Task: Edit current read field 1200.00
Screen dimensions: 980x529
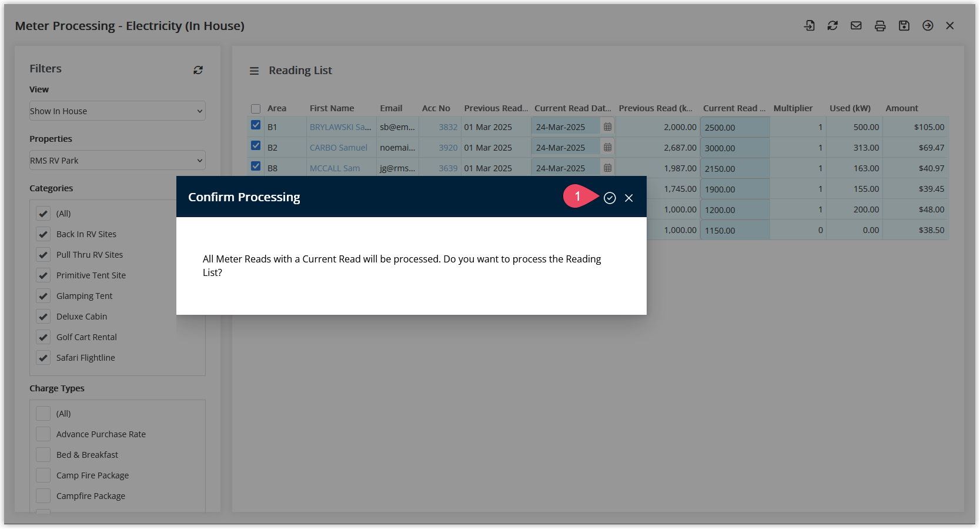Action: pyautogui.click(x=735, y=209)
